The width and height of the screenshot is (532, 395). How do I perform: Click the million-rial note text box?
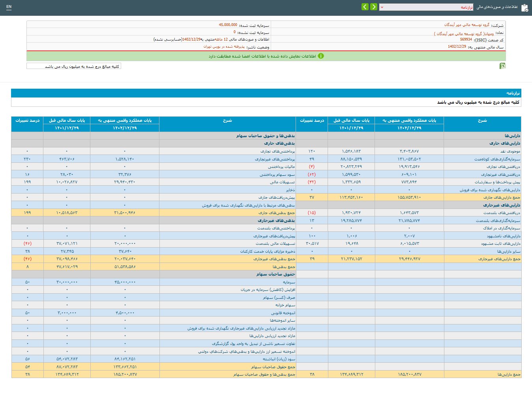click(74, 66)
